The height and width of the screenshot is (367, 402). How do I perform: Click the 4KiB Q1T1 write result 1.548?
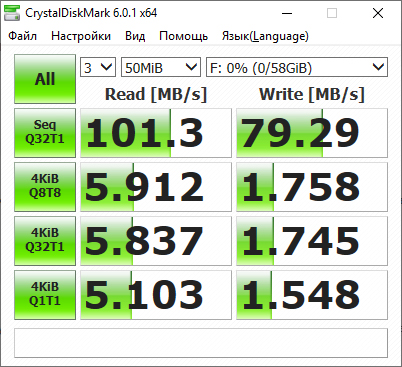312,295
